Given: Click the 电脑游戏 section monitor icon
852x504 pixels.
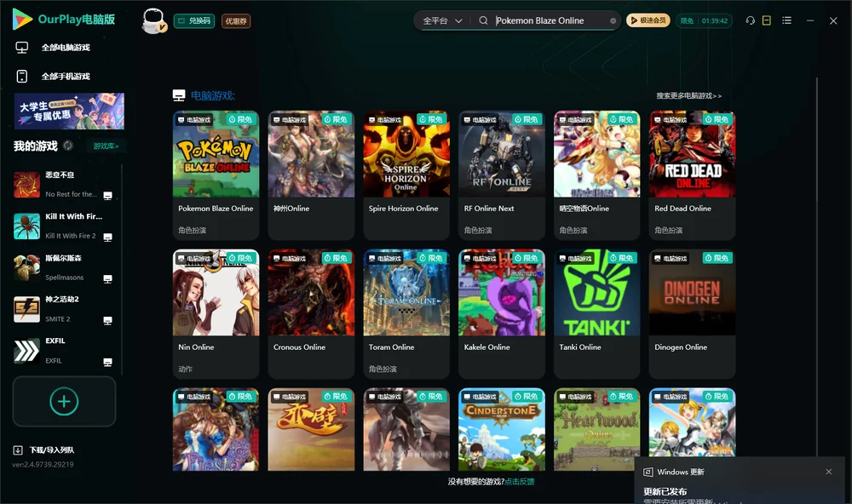Looking at the screenshot, I should pos(179,95).
